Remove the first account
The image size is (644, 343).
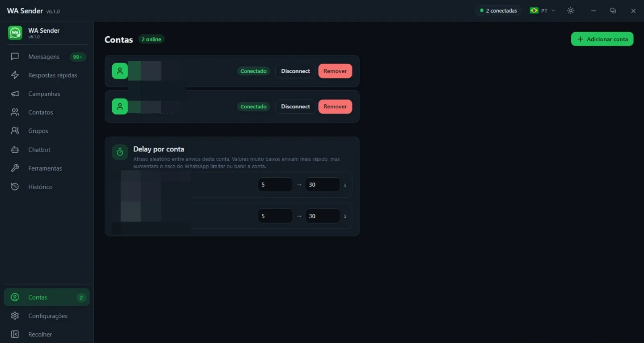click(x=335, y=71)
